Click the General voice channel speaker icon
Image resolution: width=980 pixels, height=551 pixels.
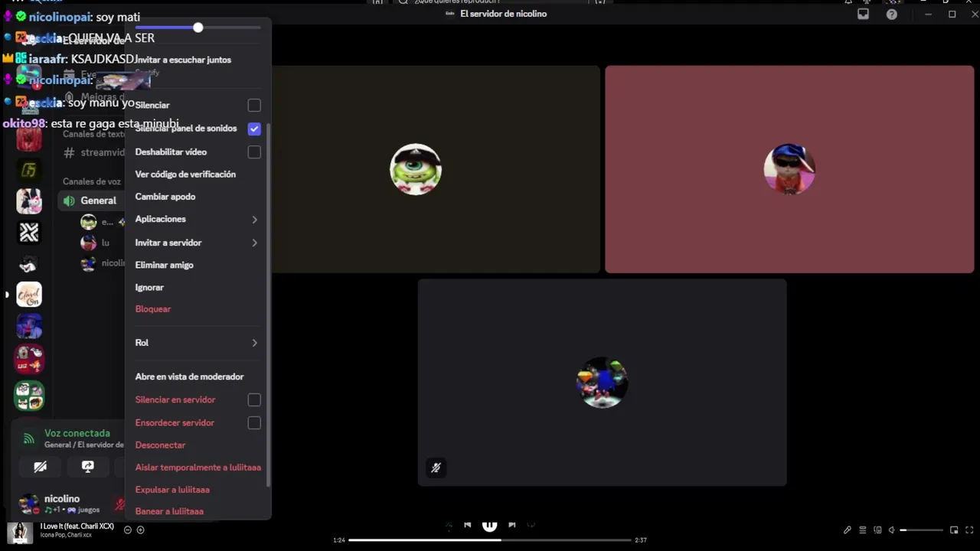(69, 201)
